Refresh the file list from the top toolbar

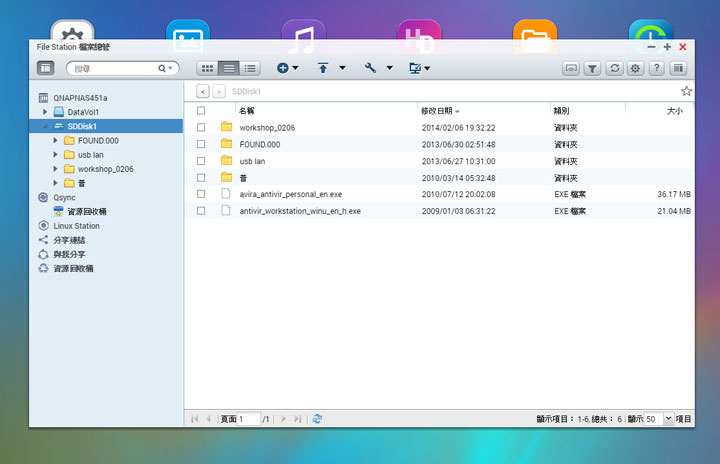point(614,68)
